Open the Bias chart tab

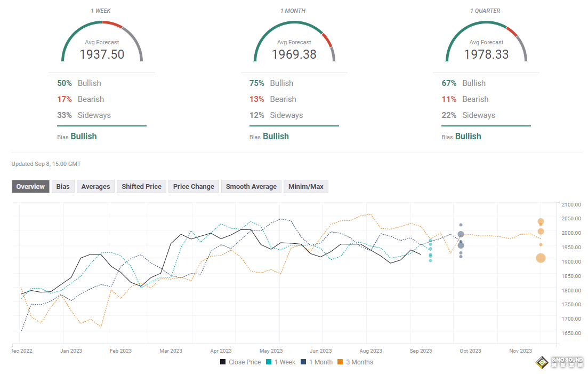click(63, 186)
